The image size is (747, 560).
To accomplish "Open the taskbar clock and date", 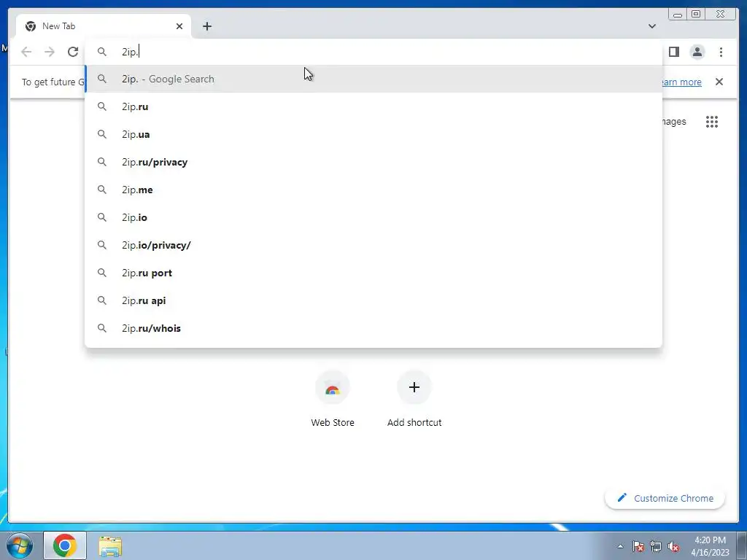I will tap(710, 546).
